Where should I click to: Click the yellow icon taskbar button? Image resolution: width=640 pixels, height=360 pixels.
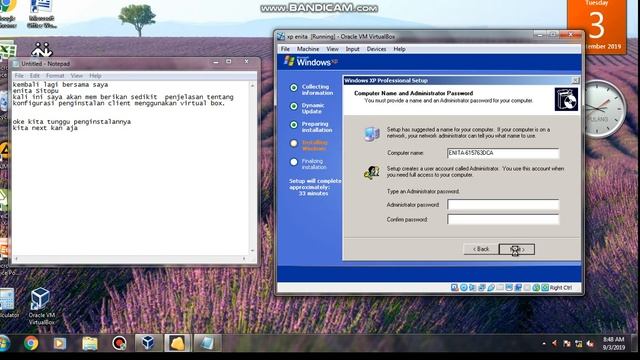(178, 343)
